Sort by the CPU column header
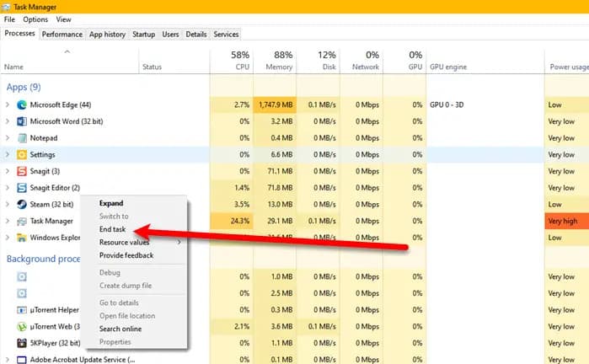Screen dimensions: 589x364 [x=232, y=61]
